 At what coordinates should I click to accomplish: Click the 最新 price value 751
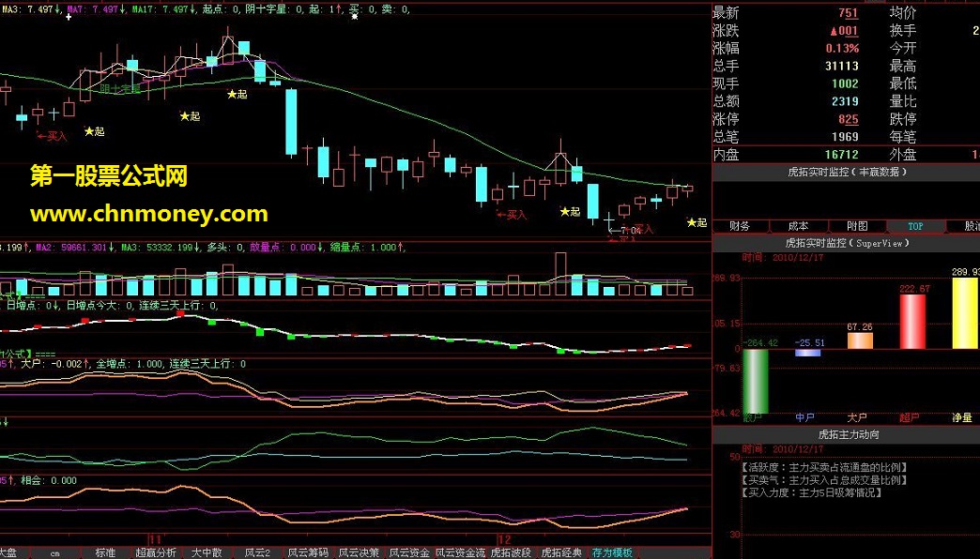coord(848,12)
